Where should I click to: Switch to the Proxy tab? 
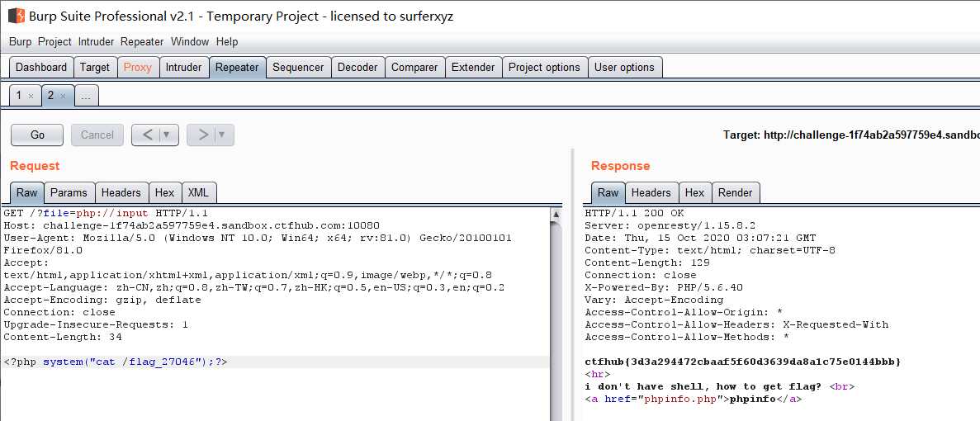(x=138, y=68)
